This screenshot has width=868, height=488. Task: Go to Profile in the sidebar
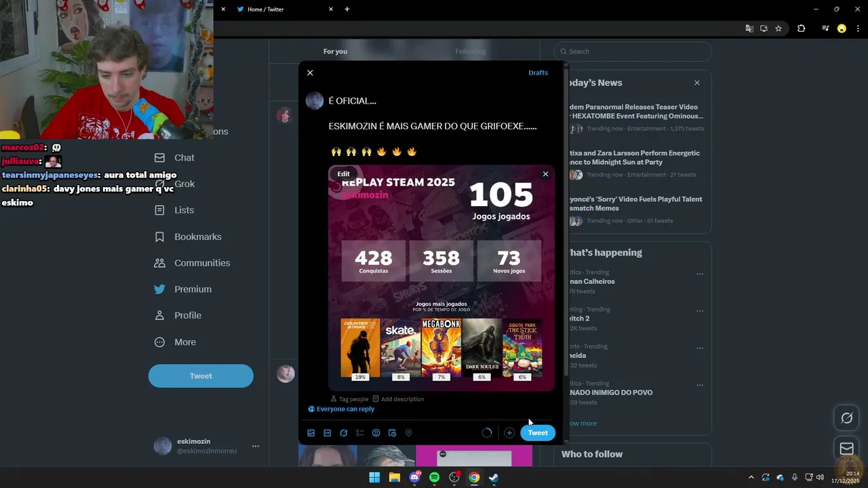pyautogui.click(x=178, y=316)
